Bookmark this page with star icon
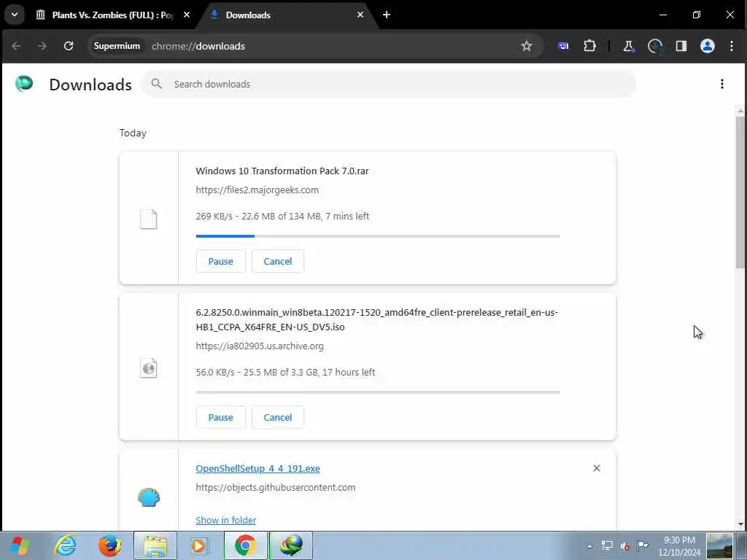The height and width of the screenshot is (560, 747). [526, 46]
